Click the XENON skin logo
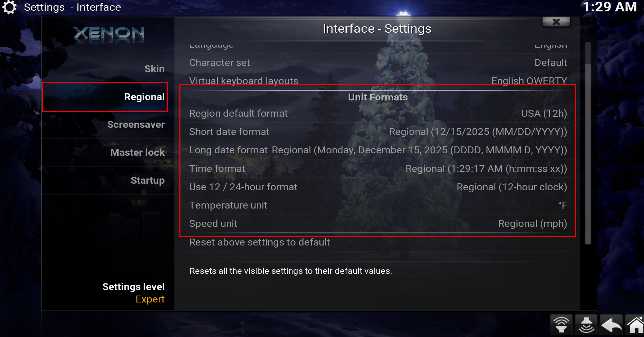 (x=108, y=33)
